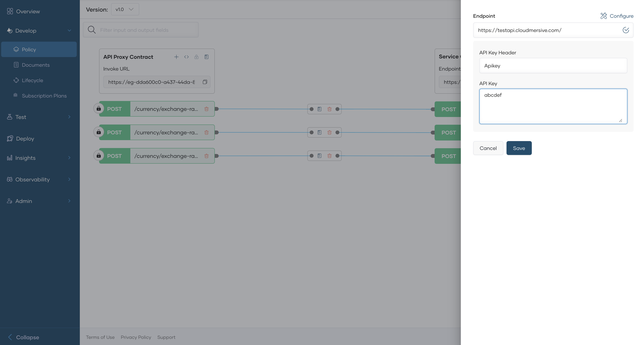Validate the endpoint URL with the checkmark icon

click(626, 30)
